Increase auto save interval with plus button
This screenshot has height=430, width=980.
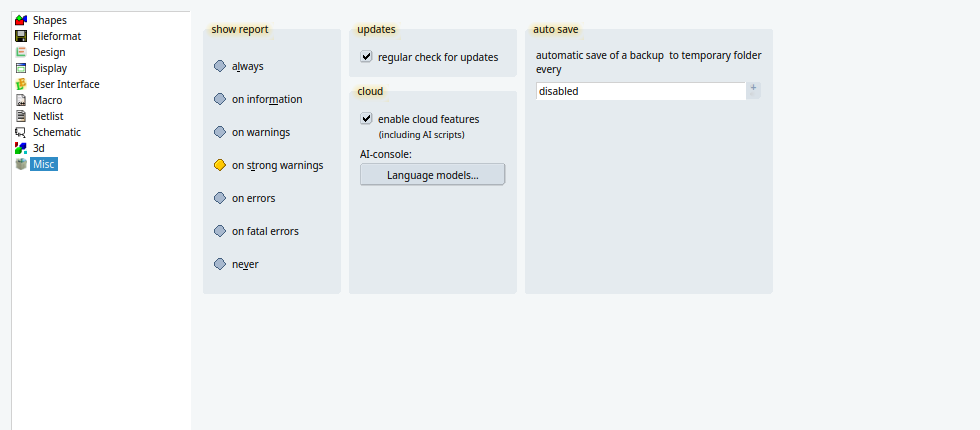pos(753,88)
